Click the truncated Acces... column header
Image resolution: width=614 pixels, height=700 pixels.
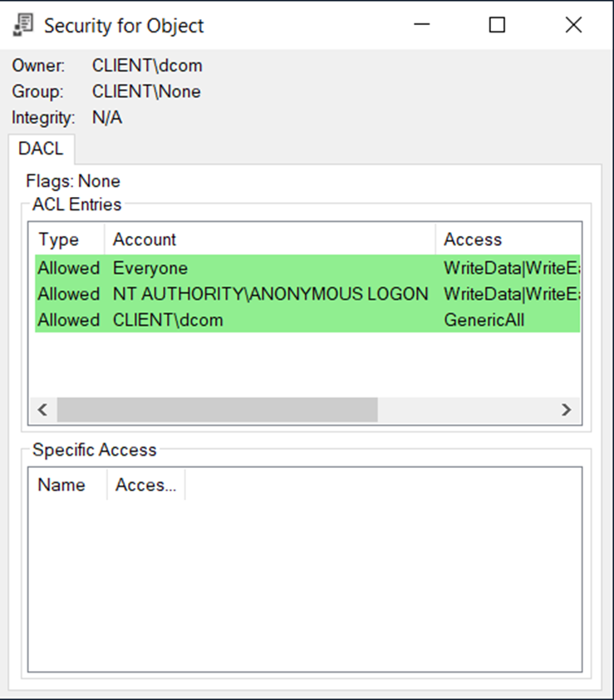click(x=145, y=485)
